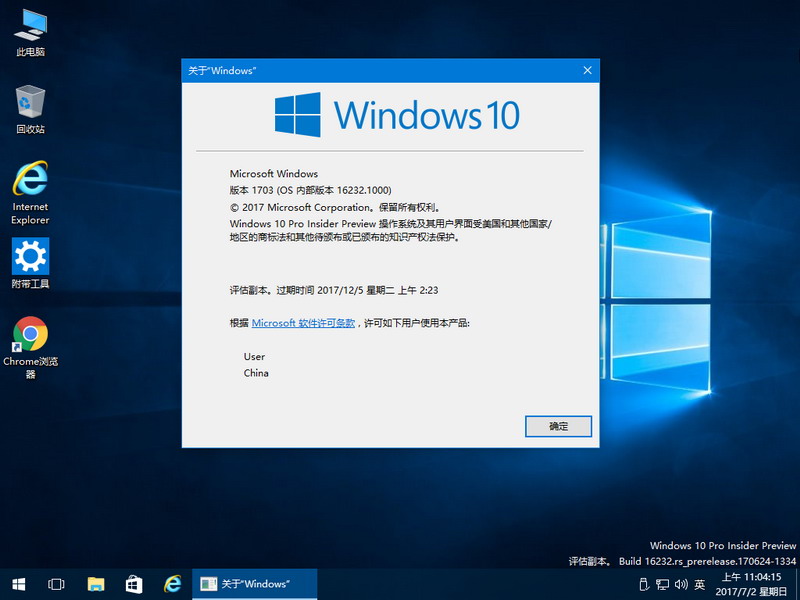Click the 评估副本 expiration date line
The image size is (800, 600).
click(334, 290)
